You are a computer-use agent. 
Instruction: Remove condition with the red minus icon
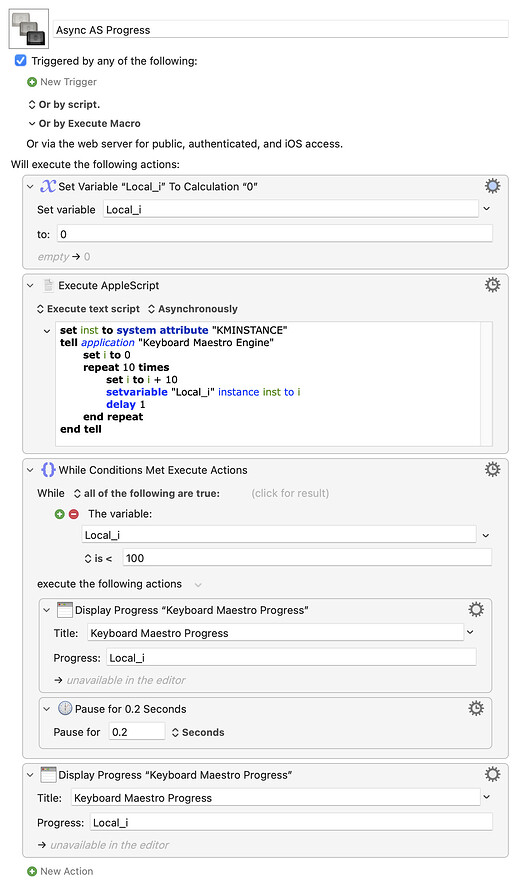[x=73, y=514]
